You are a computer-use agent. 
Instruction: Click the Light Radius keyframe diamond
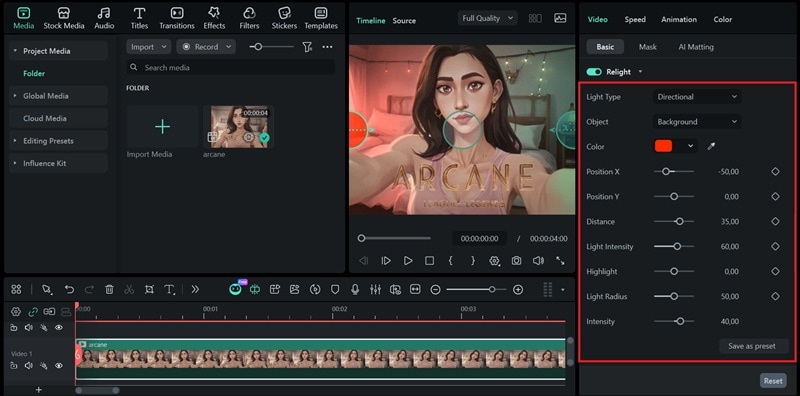coord(775,296)
